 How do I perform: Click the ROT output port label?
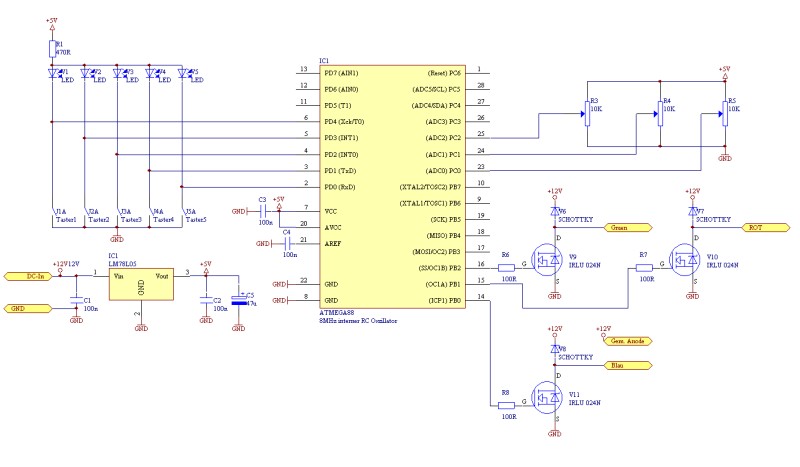pyautogui.click(x=765, y=228)
